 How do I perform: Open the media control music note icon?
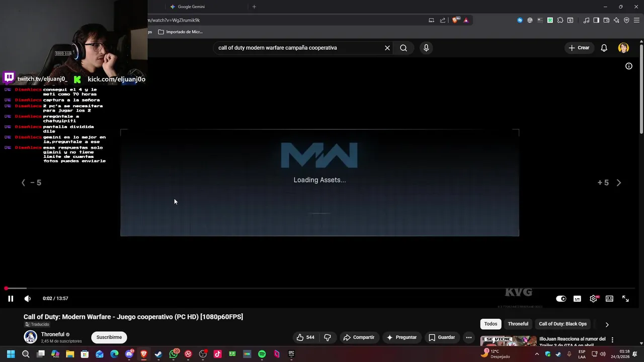pos(586,20)
